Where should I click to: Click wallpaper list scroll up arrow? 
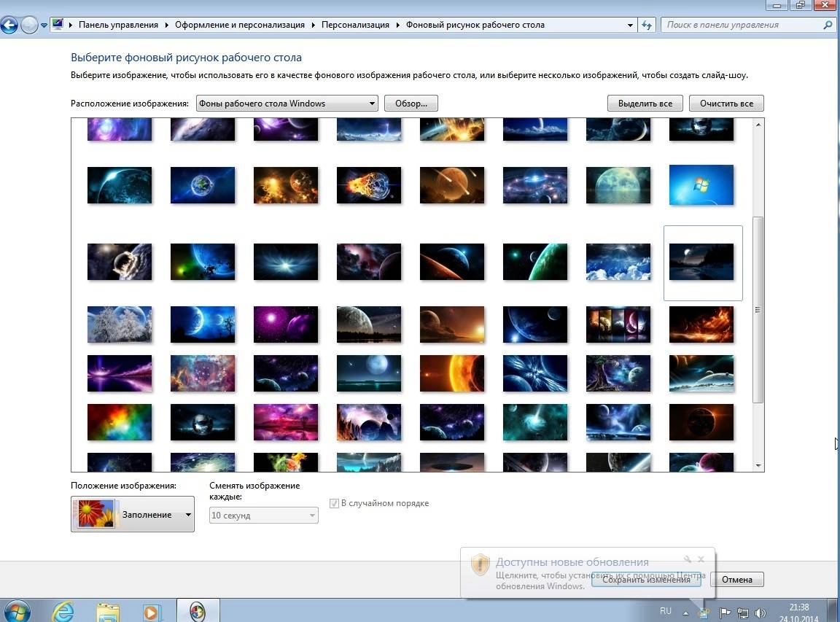[x=758, y=124]
